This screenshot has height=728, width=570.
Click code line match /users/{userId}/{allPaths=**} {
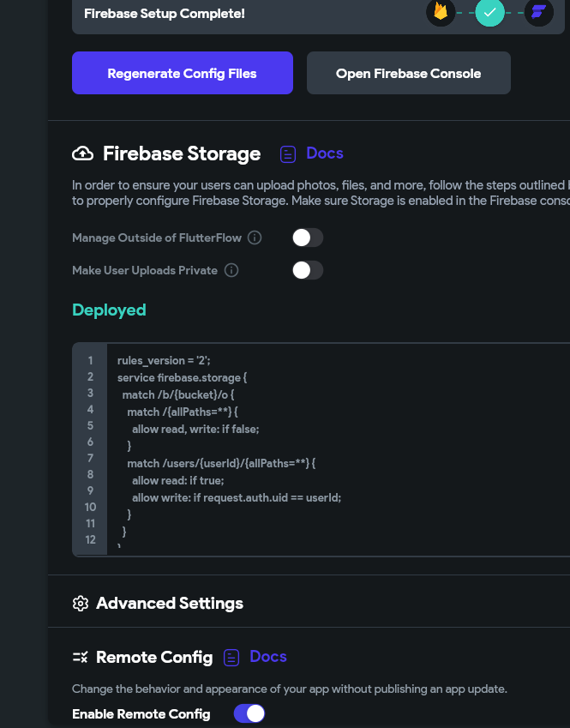tap(221, 463)
